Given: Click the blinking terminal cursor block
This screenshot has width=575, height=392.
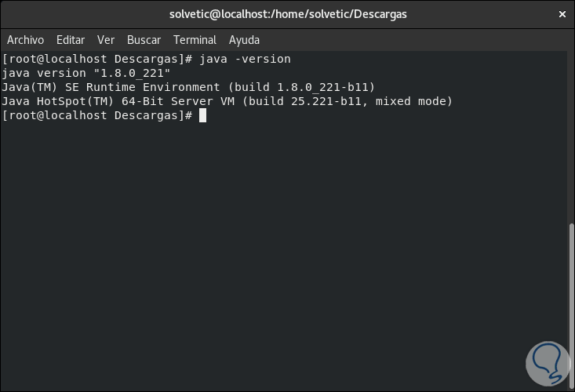Looking at the screenshot, I should (x=202, y=116).
